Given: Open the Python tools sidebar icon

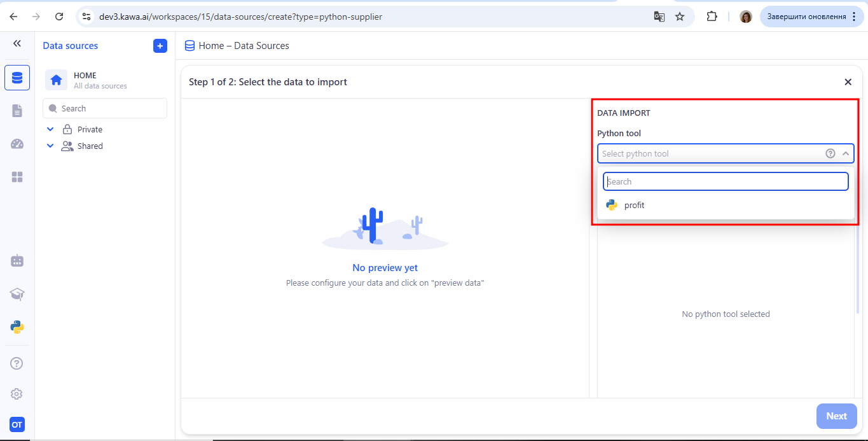Looking at the screenshot, I should click(17, 327).
